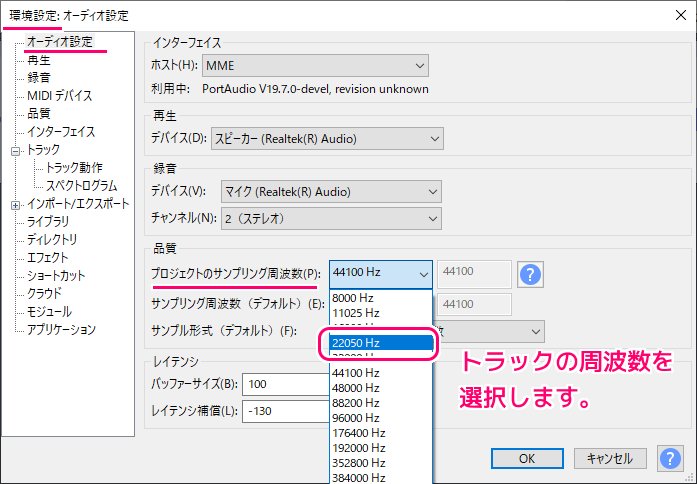Screen dimensions: 697x484
Task: Click the help icon beside sampling rate field
Action: tap(530, 274)
